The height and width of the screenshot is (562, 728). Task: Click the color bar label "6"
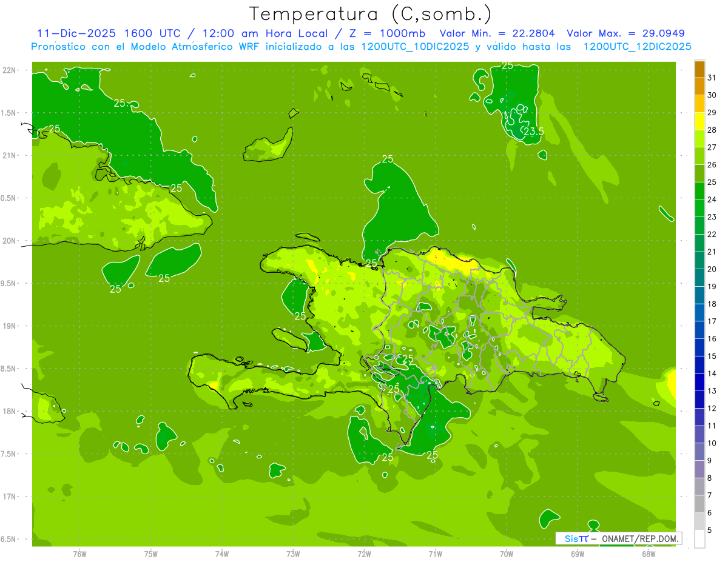click(x=710, y=513)
